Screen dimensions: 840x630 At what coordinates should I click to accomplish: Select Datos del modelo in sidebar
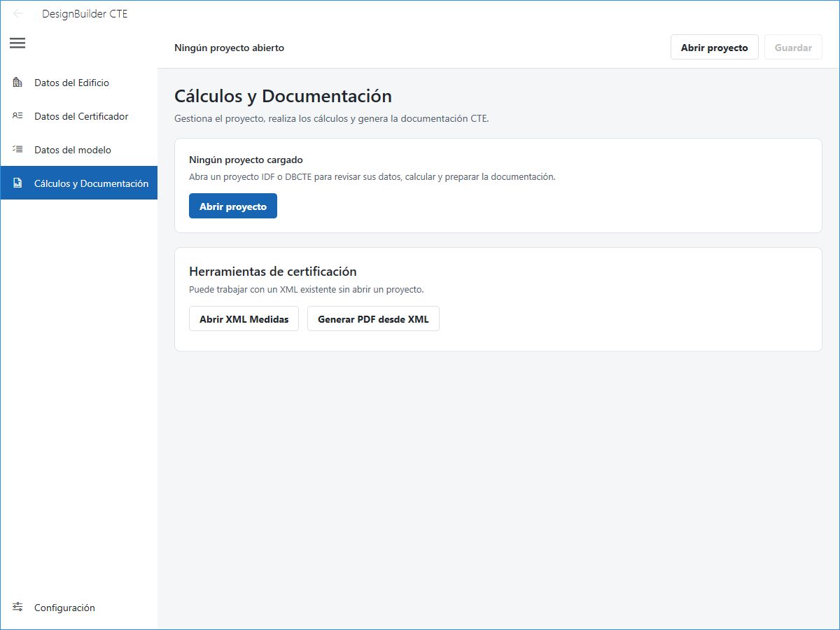pos(79,150)
